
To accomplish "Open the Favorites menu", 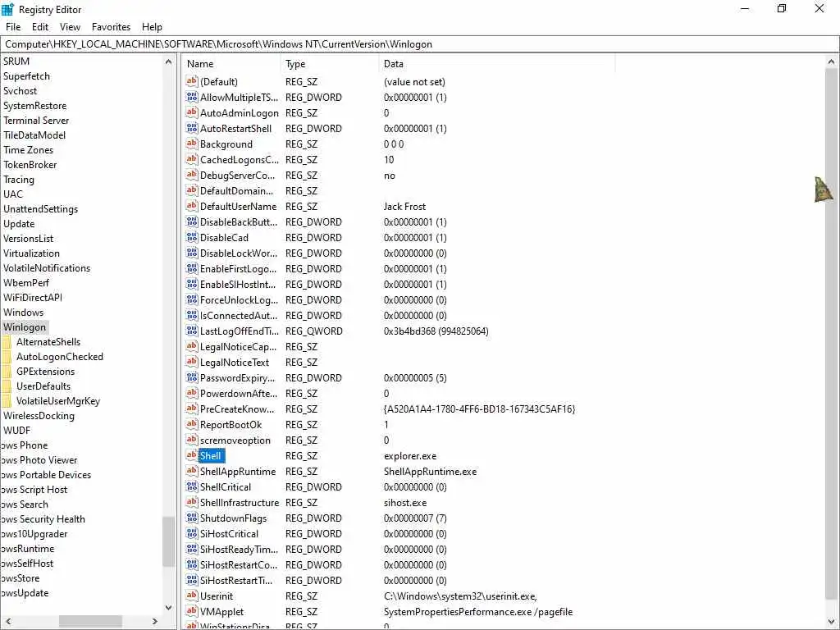I will coord(111,27).
